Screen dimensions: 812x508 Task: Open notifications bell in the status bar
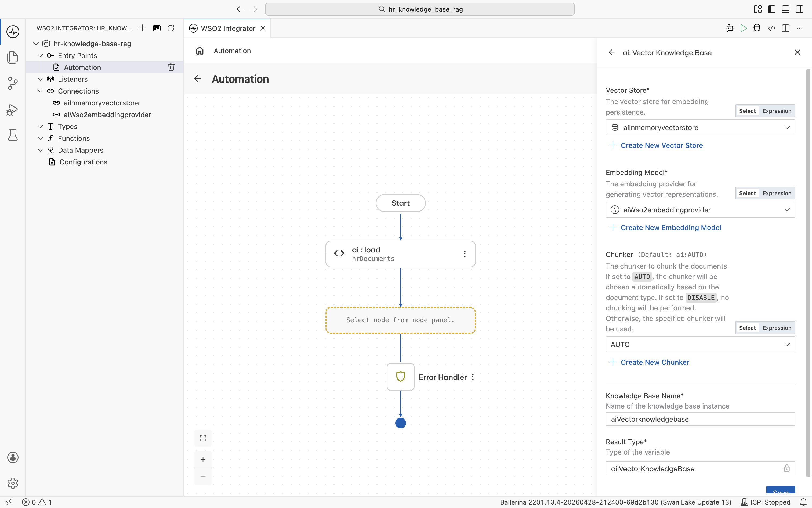803,502
